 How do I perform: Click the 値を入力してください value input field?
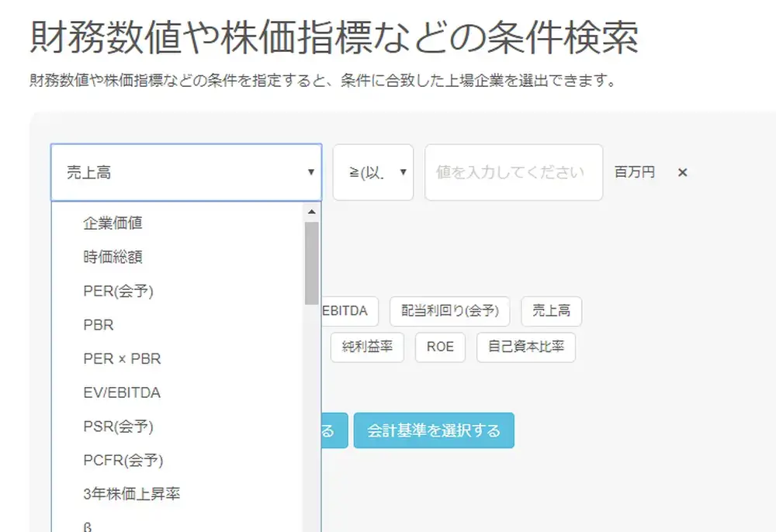[514, 173]
